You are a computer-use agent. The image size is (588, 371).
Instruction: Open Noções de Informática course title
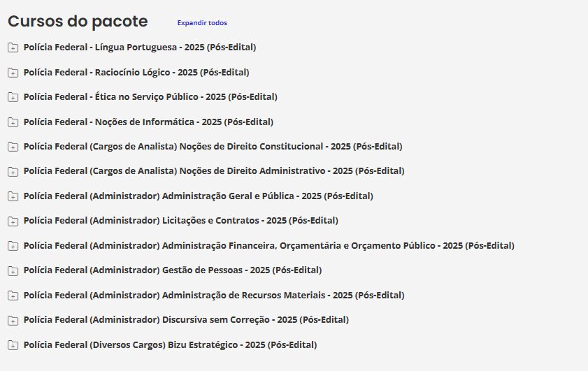148,122
